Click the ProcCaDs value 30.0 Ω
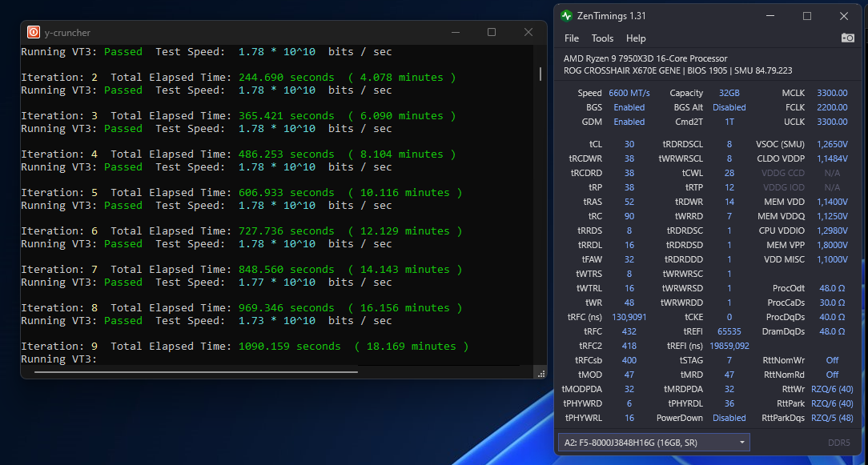868x465 pixels. pyautogui.click(x=832, y=303)
